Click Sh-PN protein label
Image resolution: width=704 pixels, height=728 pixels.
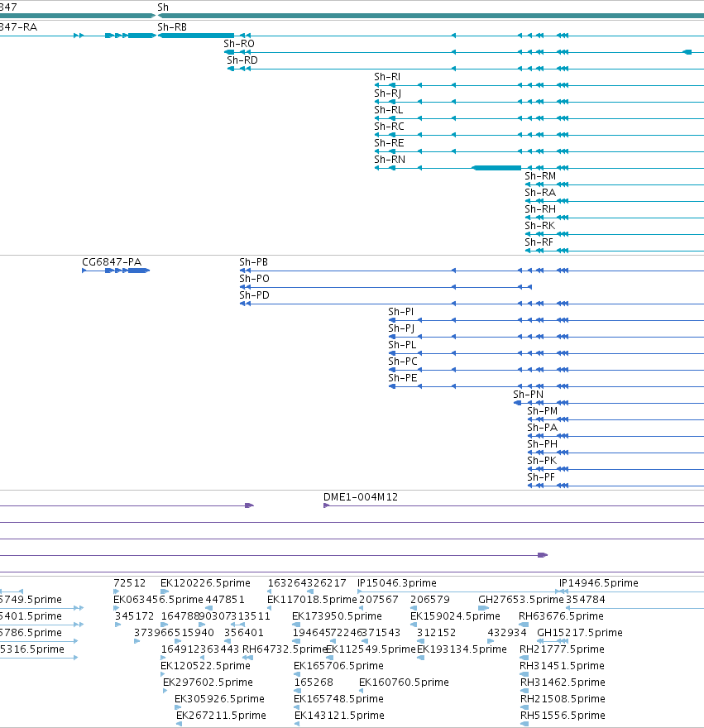point(528,395)
